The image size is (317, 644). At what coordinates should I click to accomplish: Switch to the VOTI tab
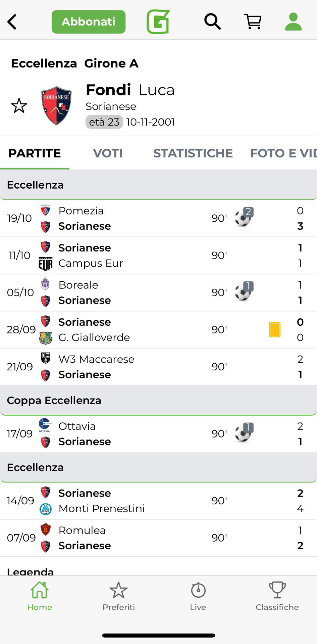[x=108, y=153]
